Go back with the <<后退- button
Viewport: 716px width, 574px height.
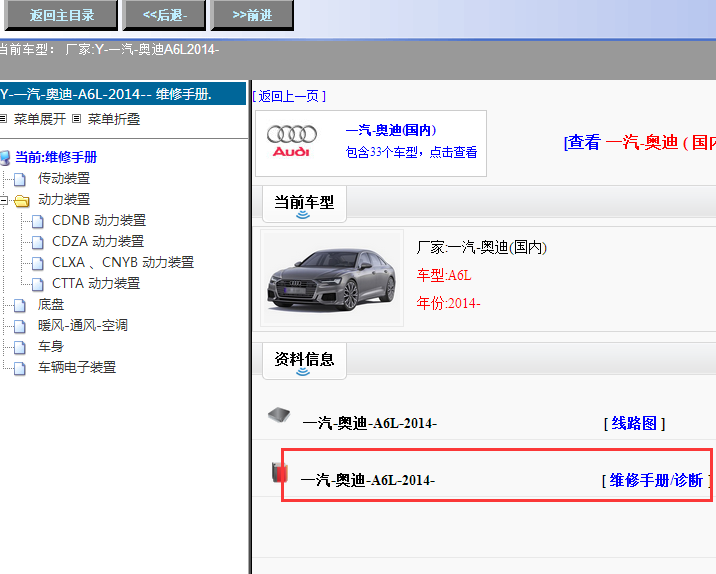click(x=164, y=15)
